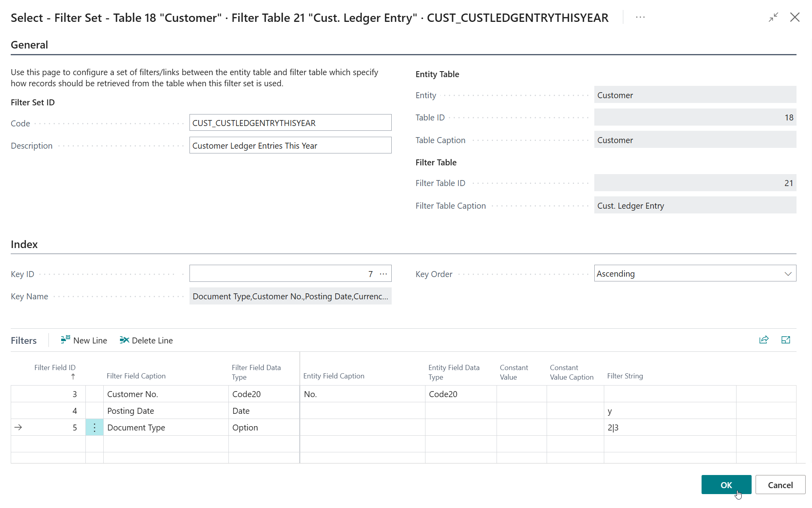The width and height of the screenshot is (812, 508).
Task: Collapse the dialog using the restore arrows icon
Action: [773, 17]
